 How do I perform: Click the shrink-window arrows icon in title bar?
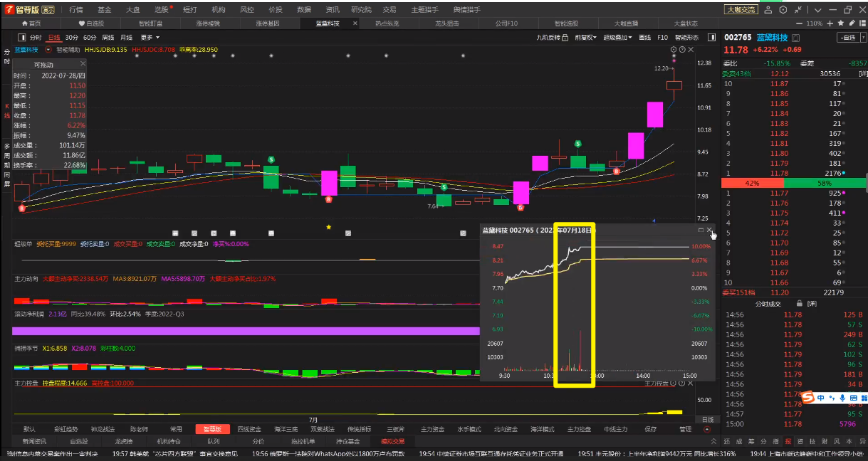coord(799,10)
